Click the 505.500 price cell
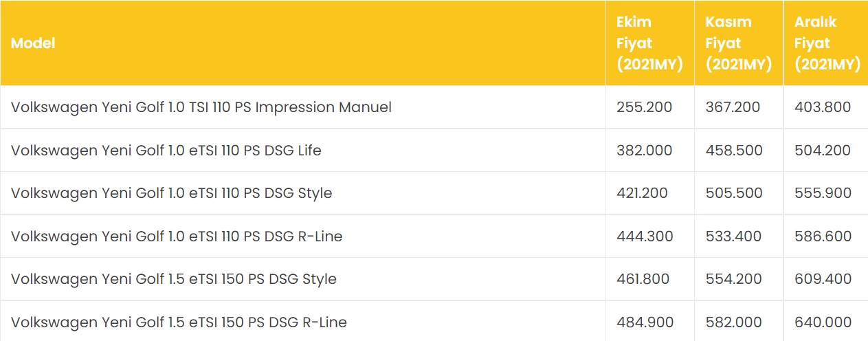The image size is (868, 341). pos(733,193)
